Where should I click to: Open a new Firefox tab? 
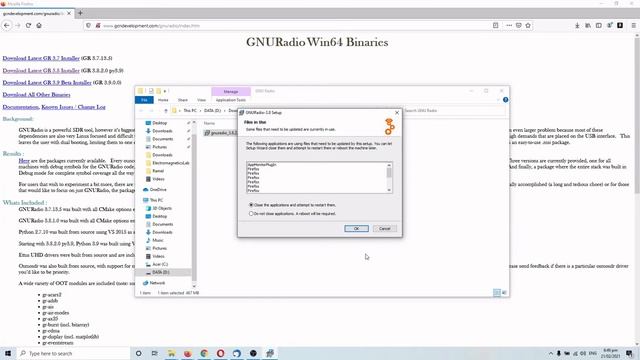point(80,13)
